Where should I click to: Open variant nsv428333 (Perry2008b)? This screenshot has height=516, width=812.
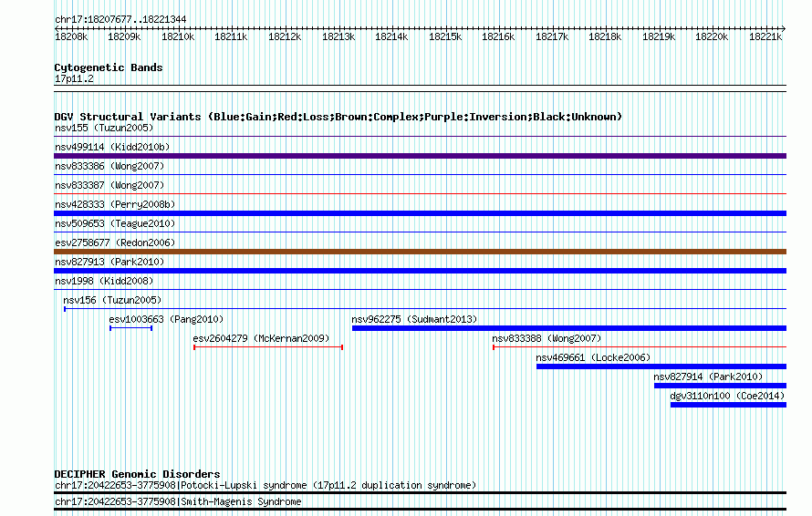click(115, 204)
